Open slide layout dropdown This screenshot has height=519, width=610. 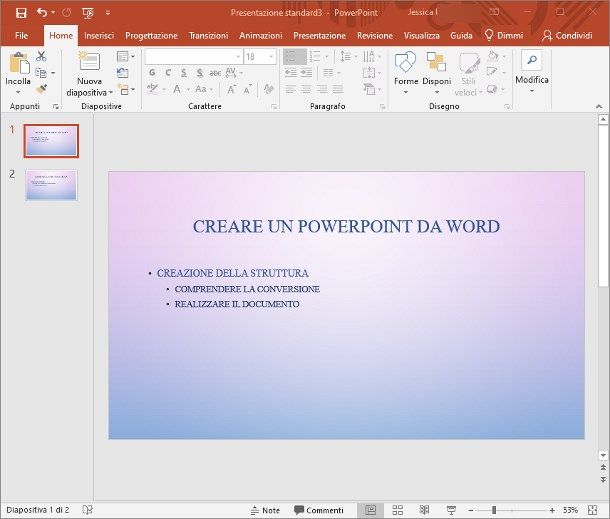pos(126,56)
